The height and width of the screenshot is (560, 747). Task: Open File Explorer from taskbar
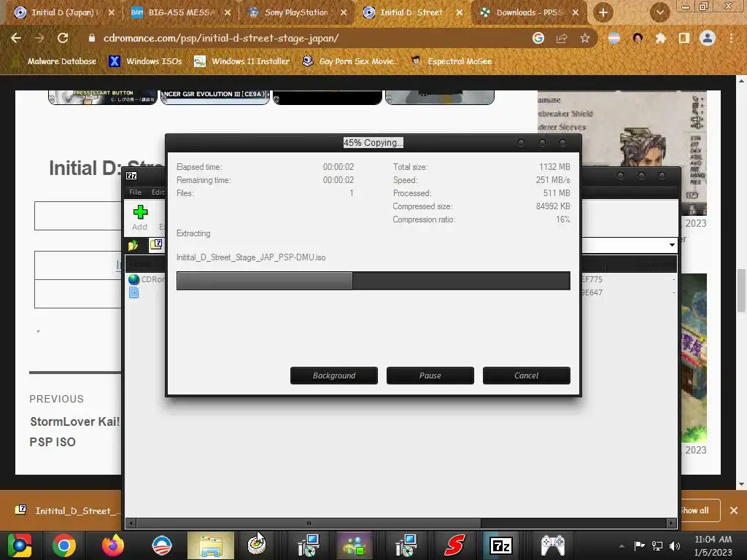211,545
